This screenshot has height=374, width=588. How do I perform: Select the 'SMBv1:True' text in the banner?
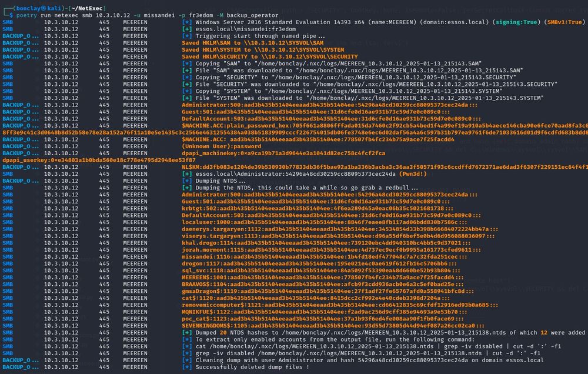coord(564,22)
